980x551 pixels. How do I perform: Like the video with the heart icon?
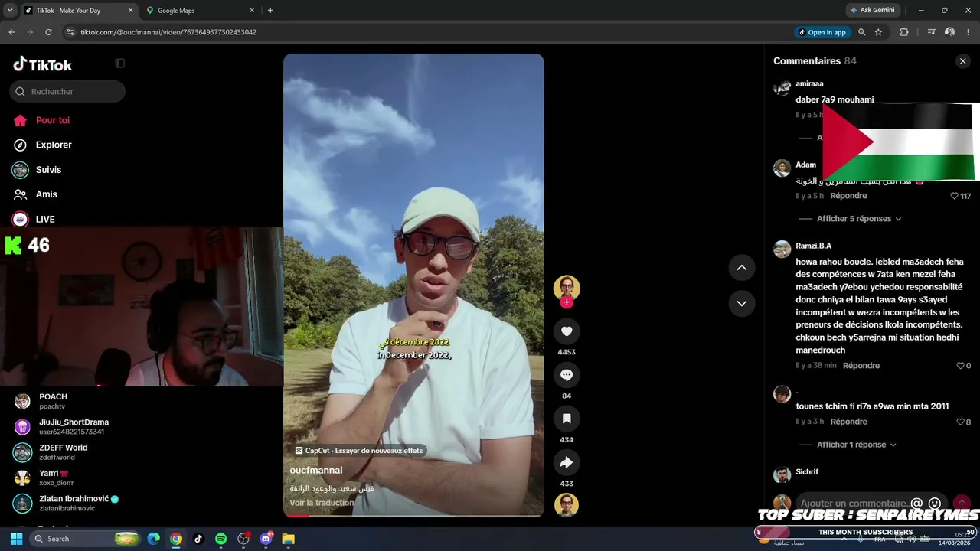[x=567, y=331]
